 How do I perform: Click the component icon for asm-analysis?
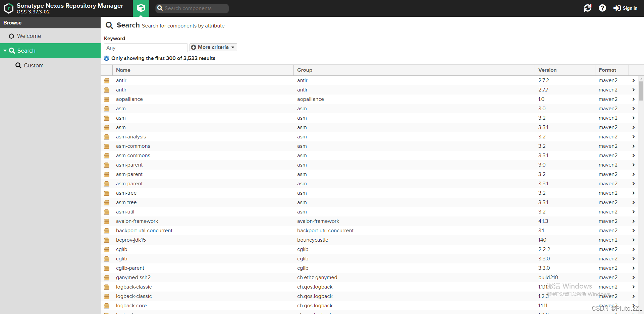107,137
